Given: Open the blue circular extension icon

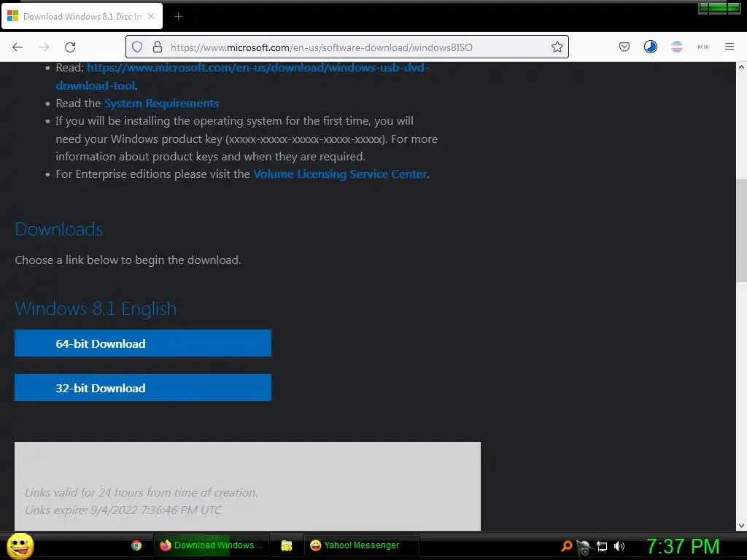Looking at the screenshot, I should [x=650, y=47].
